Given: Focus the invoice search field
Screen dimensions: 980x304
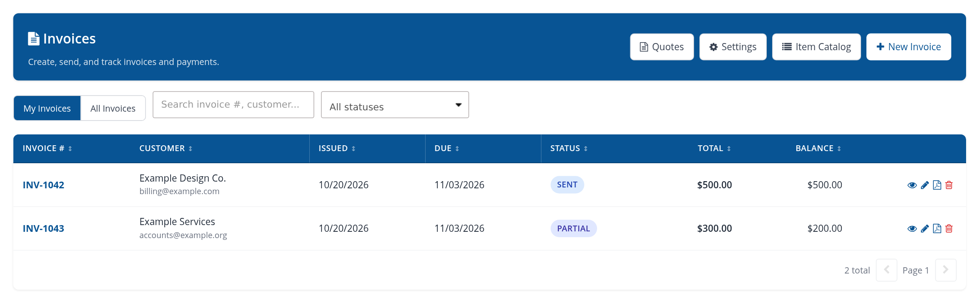Looking at the screenshot, I should pos(233,105).
